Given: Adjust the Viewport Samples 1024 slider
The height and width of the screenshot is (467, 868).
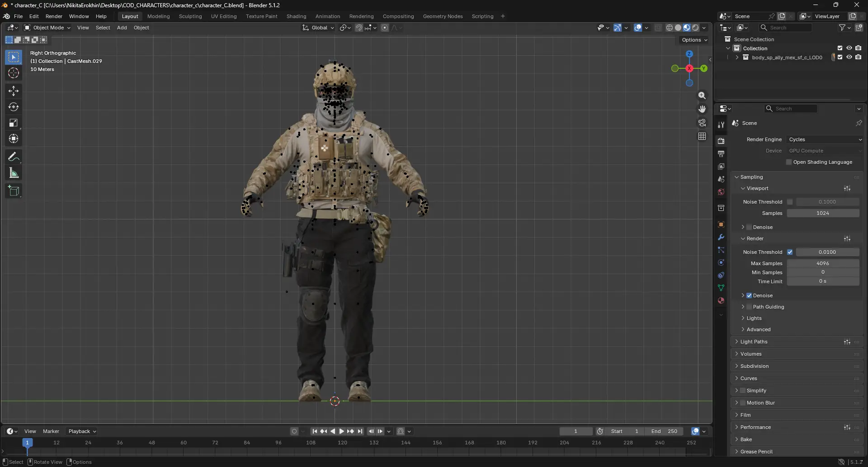Looking at the screenshot, I should (x=823, y=213).
